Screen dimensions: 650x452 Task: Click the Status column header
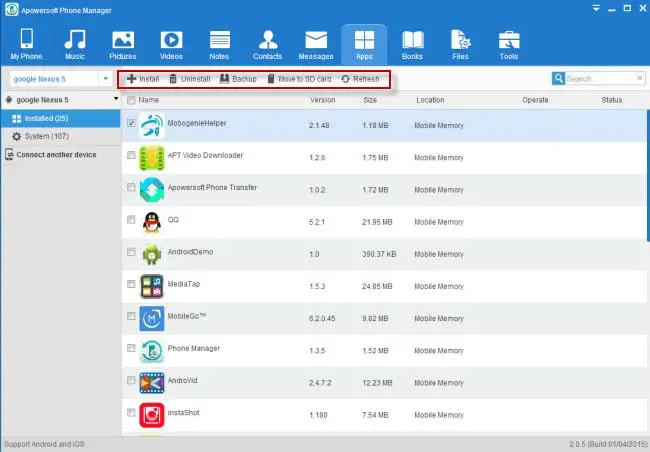point(612,100)
